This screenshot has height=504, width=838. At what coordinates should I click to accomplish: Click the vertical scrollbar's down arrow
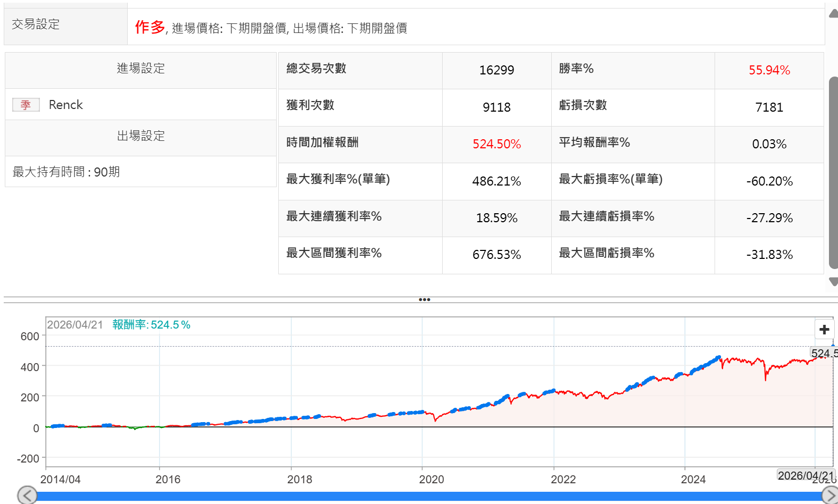coord(833,282)
